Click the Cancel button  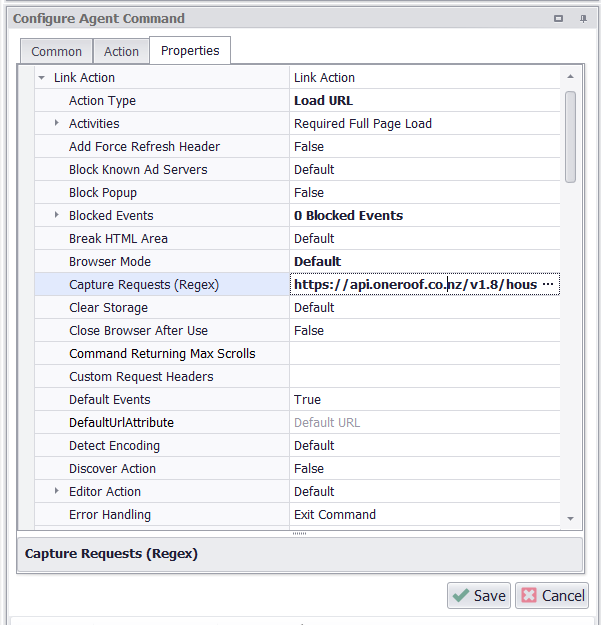click(552, 595)
